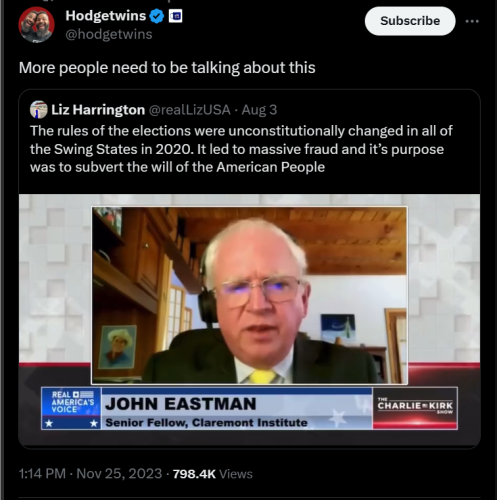Open the quoted tweet text about elections

[241, 149]
